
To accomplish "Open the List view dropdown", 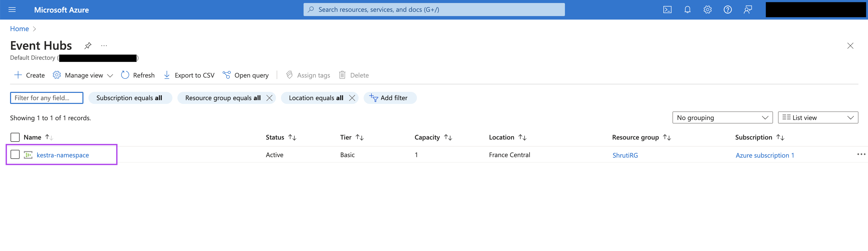I will pos(818,117).
